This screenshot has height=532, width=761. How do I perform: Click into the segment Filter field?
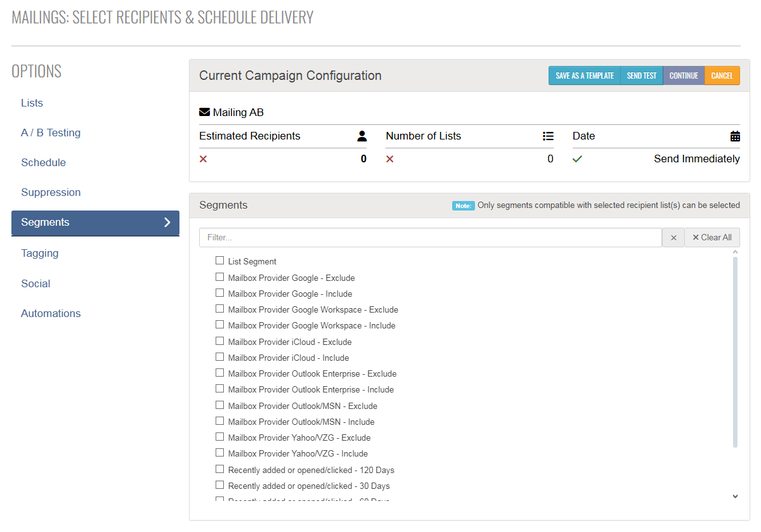(x=431, y=238)
